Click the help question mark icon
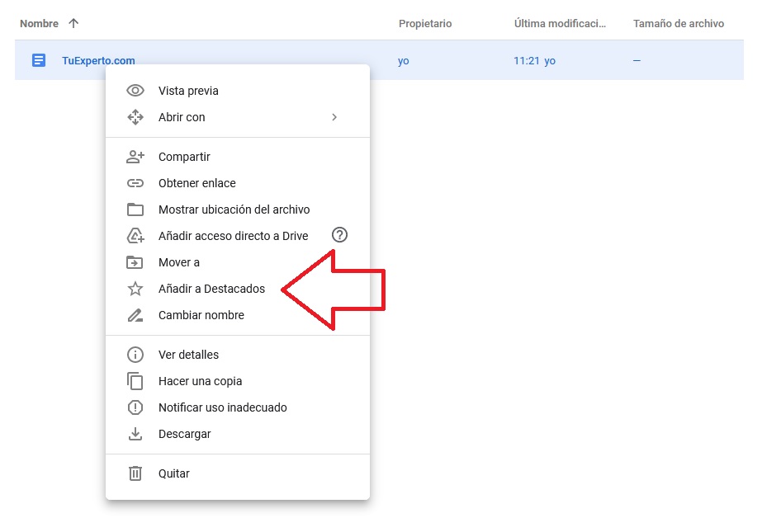762x532 pixels. click(339, 235)
